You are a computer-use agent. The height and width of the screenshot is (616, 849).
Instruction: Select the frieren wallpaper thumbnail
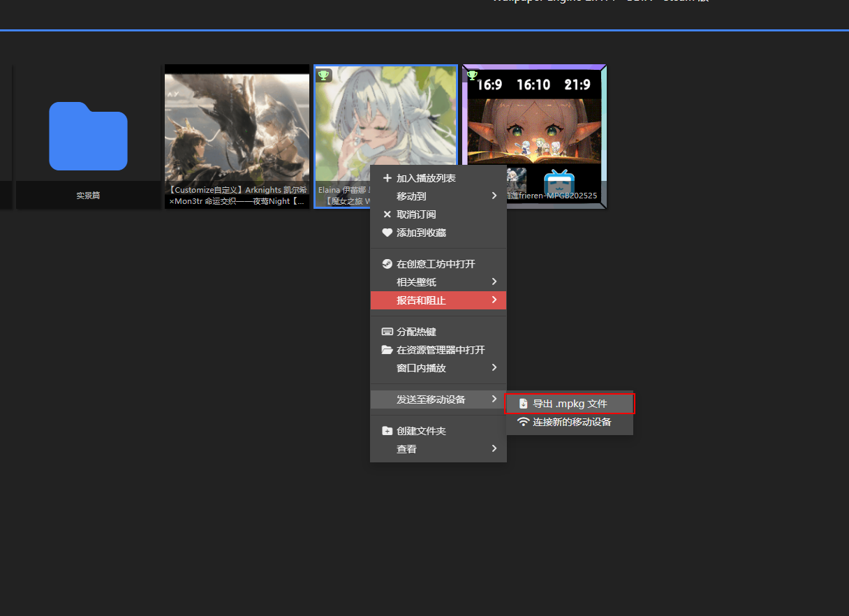click(x=535, y=137)
